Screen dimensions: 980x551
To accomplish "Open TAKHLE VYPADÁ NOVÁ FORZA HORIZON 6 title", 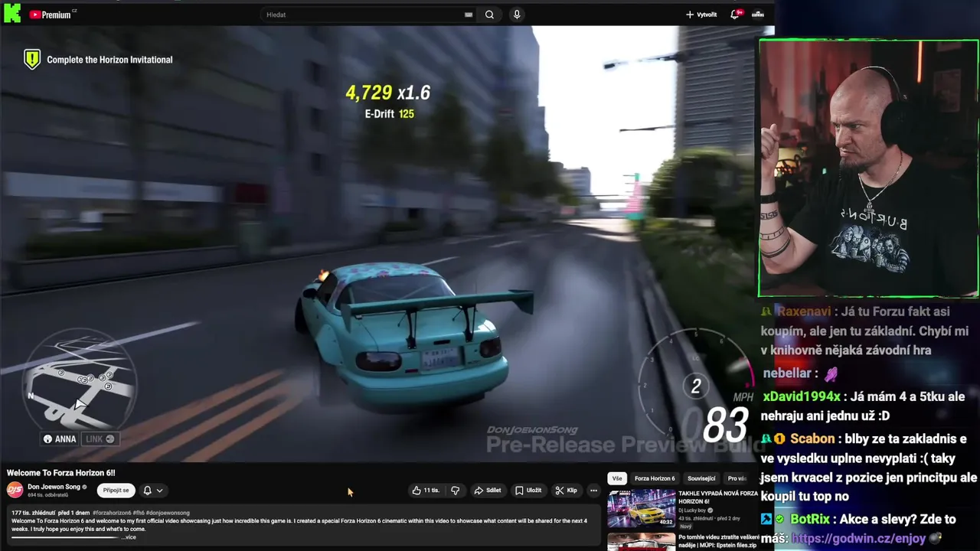I will click(x=717, y=497).
